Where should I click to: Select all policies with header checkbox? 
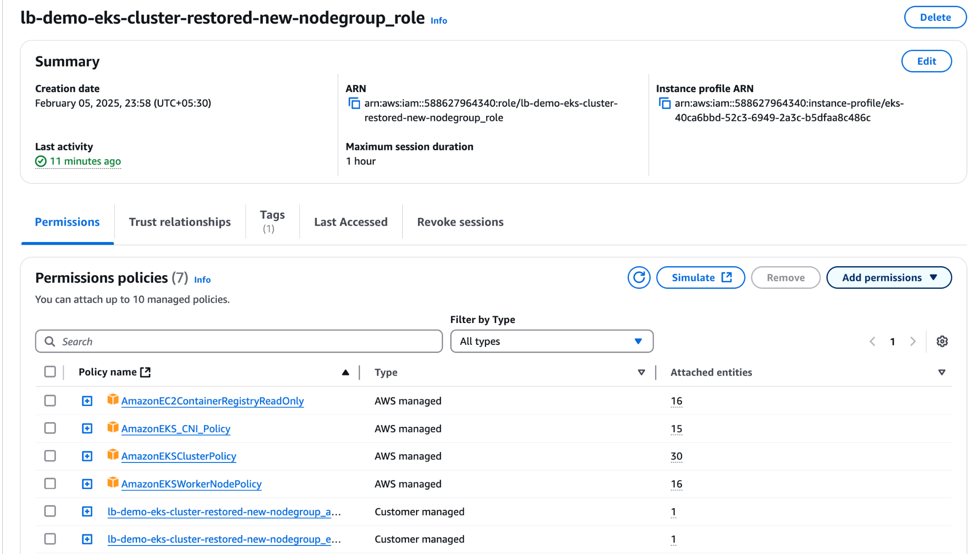point(50,372)
